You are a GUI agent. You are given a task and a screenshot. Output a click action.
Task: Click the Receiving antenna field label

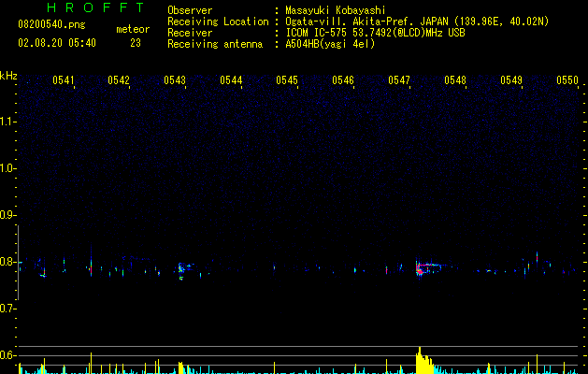tap(215, 44)
